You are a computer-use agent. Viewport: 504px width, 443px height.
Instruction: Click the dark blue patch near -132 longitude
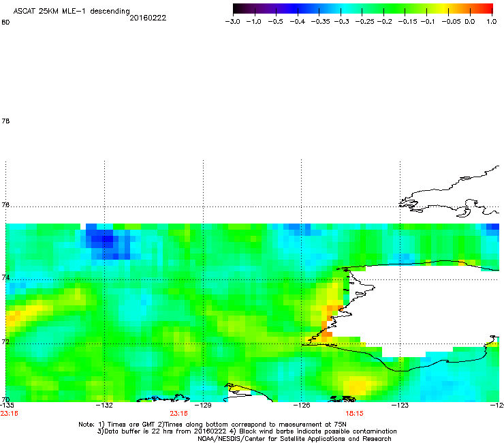click(105, 242)
